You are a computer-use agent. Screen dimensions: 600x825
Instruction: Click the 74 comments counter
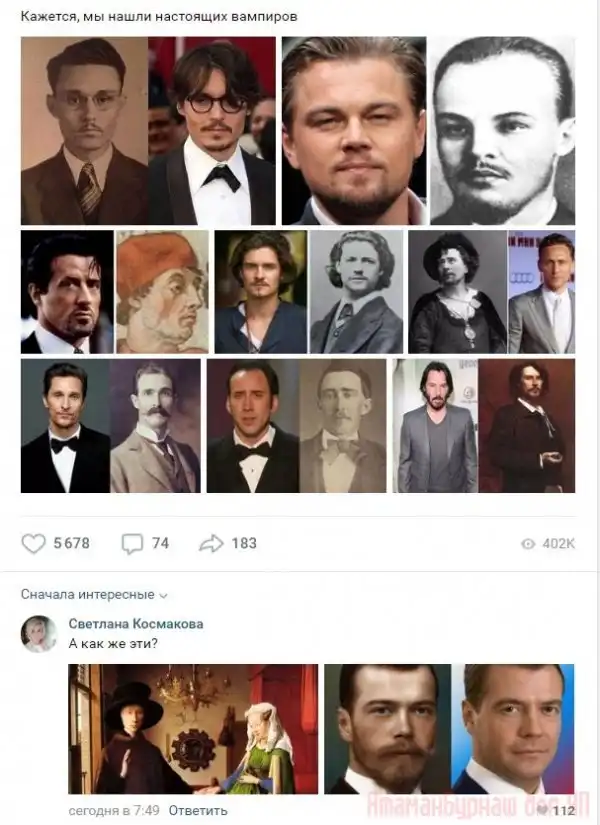click(x=160, y=543)
